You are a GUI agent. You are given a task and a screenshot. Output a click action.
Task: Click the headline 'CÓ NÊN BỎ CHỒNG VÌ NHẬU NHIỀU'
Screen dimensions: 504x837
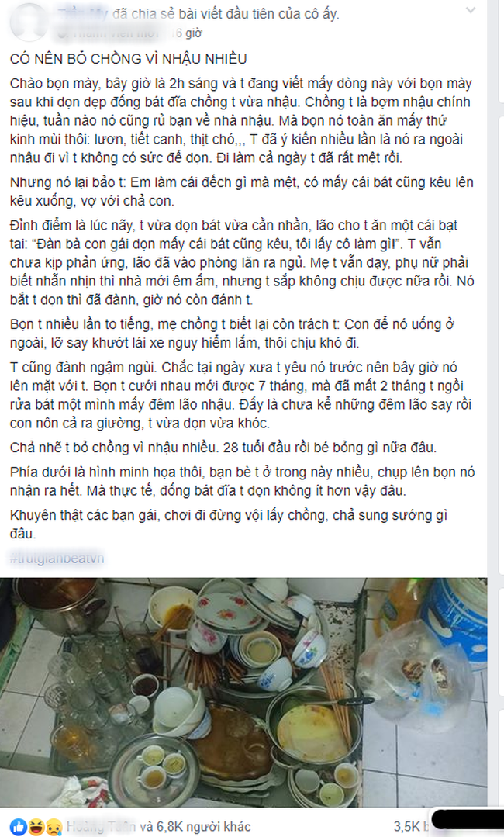click(x=129, y=59)
